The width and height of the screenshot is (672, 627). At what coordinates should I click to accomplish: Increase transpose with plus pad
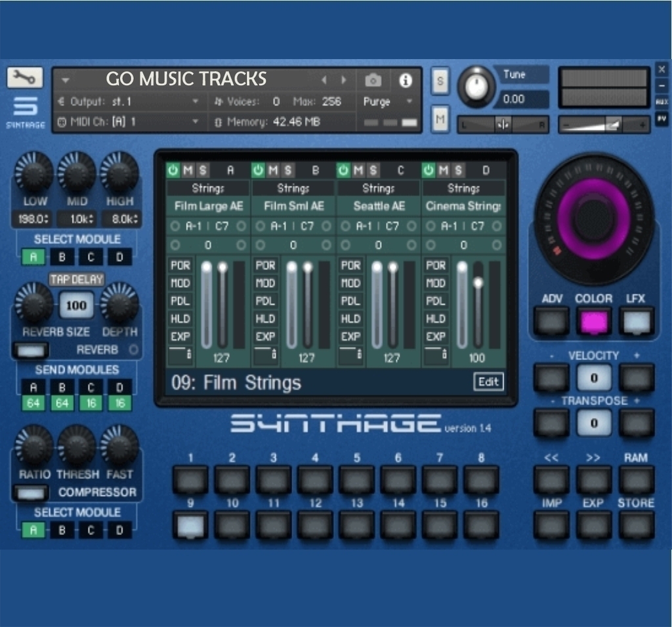(637, 423)
